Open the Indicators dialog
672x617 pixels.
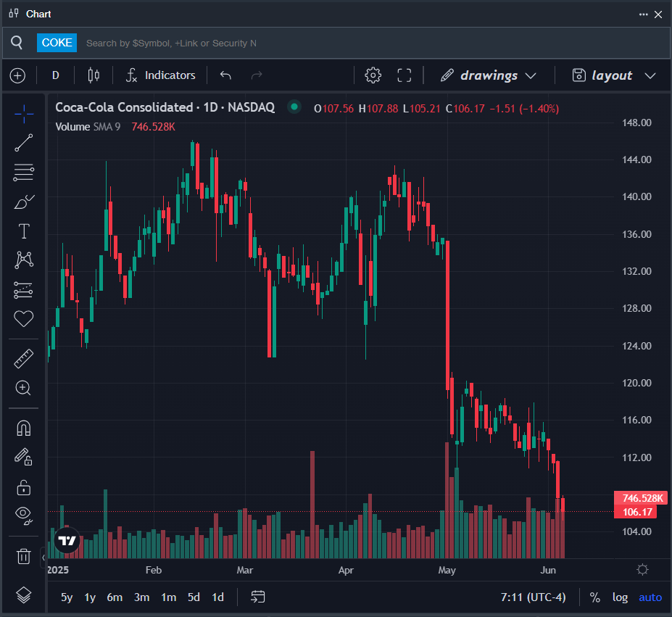pyautogui.click(x=161, y=75)
